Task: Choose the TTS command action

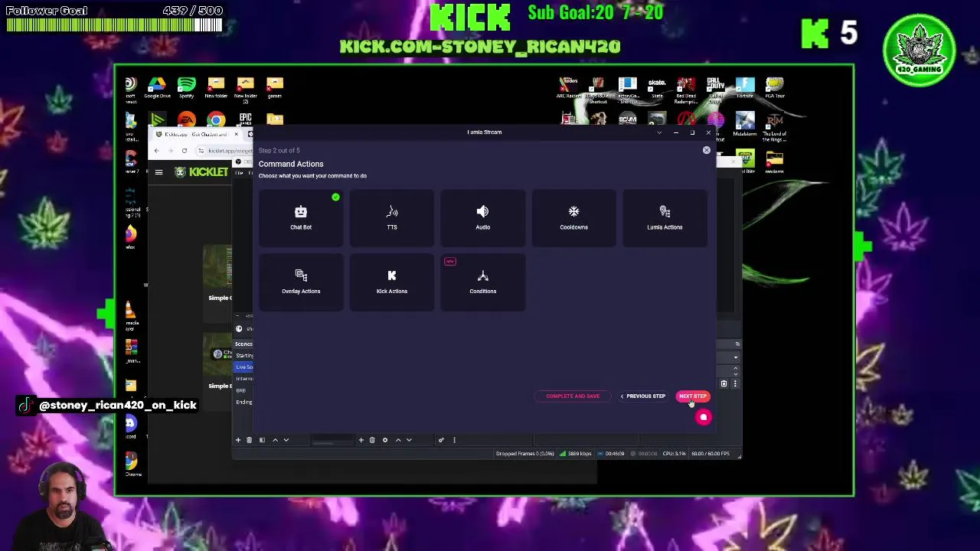Action: click(x=392, y=219)
